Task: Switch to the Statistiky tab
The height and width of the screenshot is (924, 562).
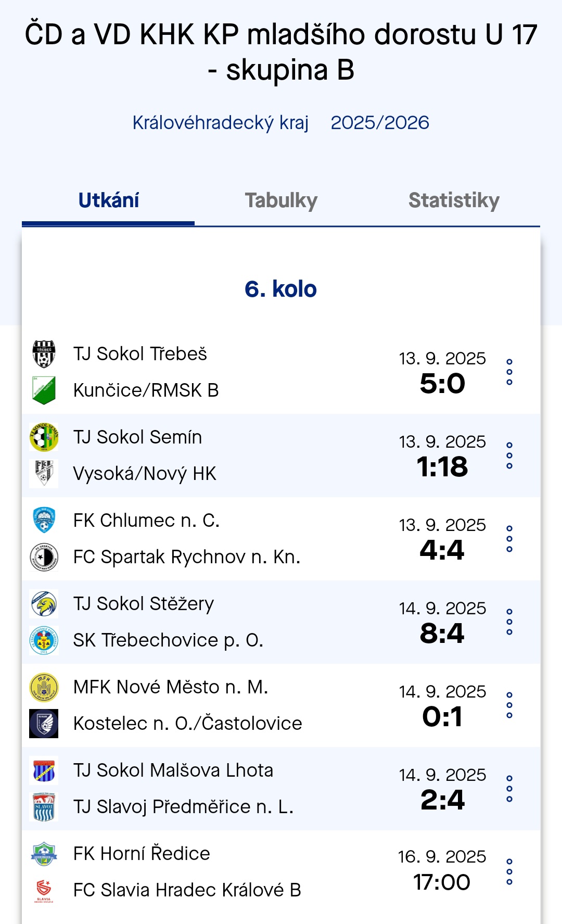Action: coord(454,200)
